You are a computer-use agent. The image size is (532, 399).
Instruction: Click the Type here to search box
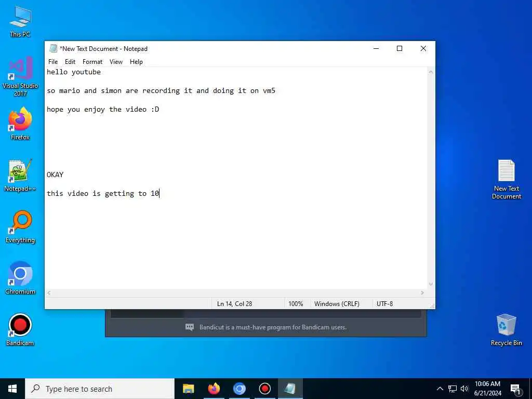point(100,389)
